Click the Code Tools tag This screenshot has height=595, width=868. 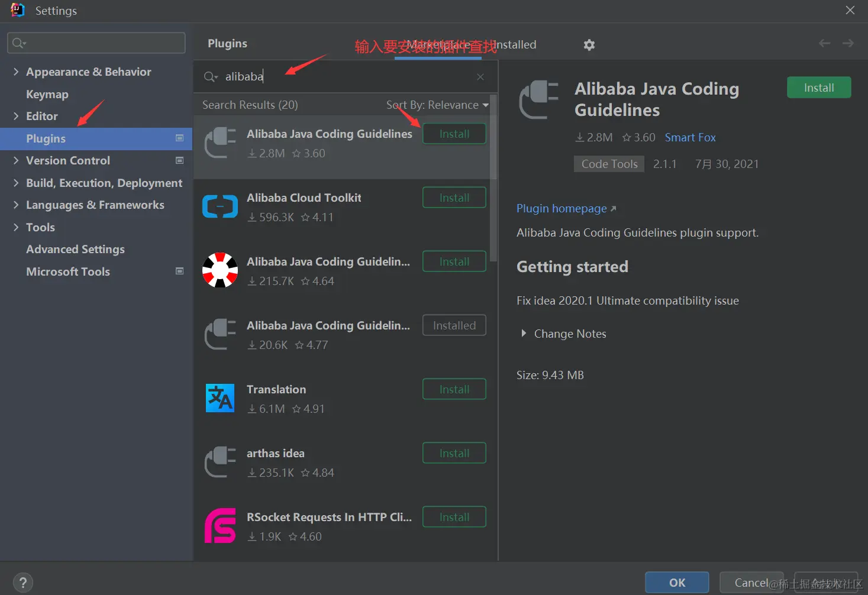click(609, 164)
